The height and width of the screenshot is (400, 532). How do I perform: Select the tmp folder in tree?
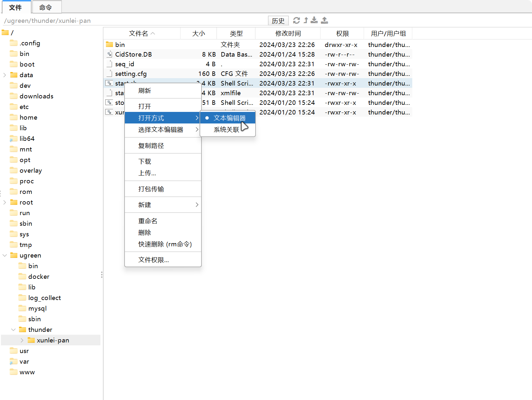tap(25, 245)
